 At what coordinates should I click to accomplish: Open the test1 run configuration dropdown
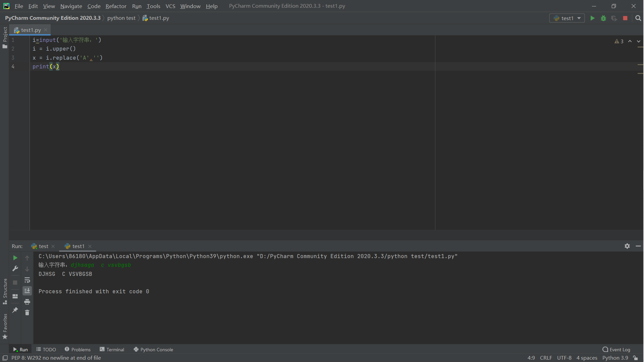pos(567,18)
